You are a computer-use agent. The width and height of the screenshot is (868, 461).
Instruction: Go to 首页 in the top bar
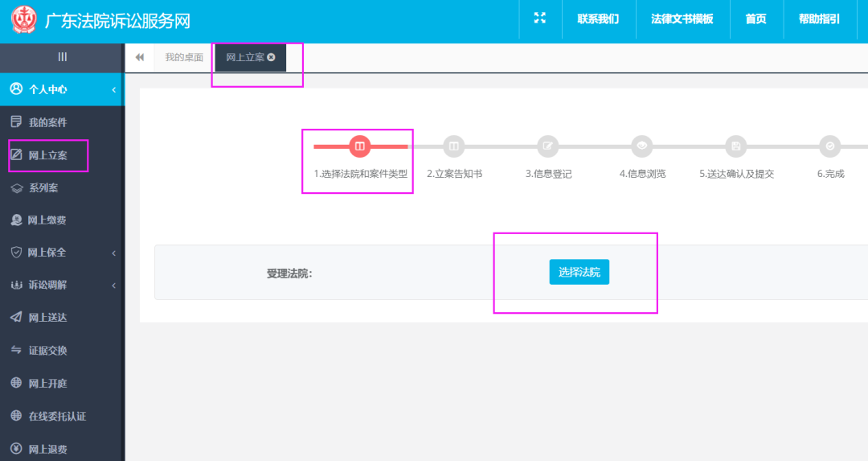click(755, 19)
